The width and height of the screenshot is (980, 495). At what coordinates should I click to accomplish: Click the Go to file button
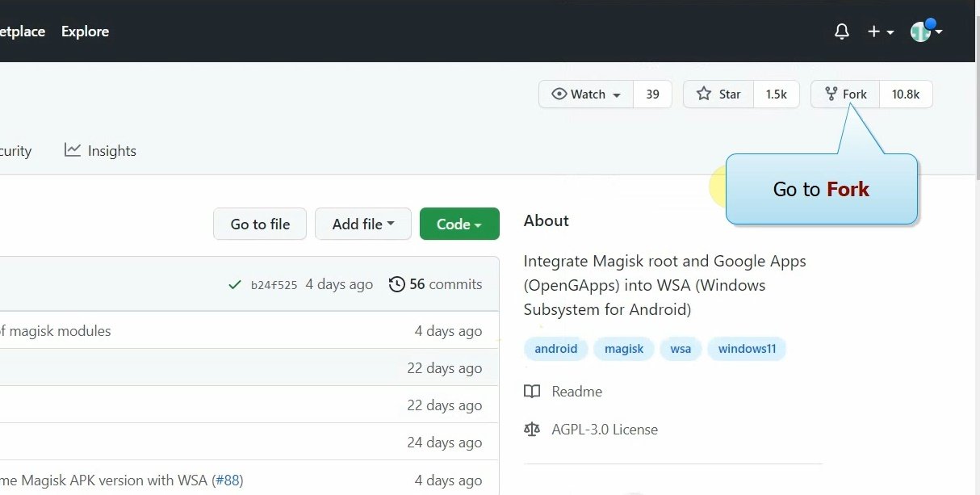point(260,224)
